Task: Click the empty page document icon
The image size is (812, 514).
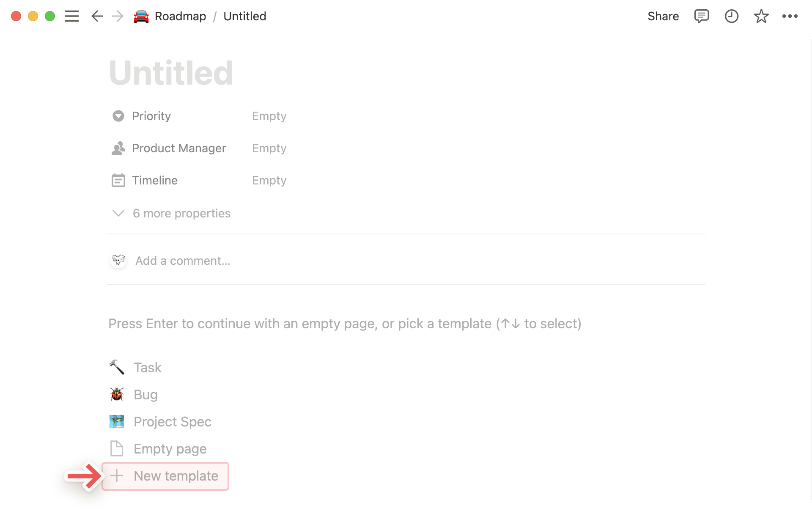Action: tap(116, 449)
